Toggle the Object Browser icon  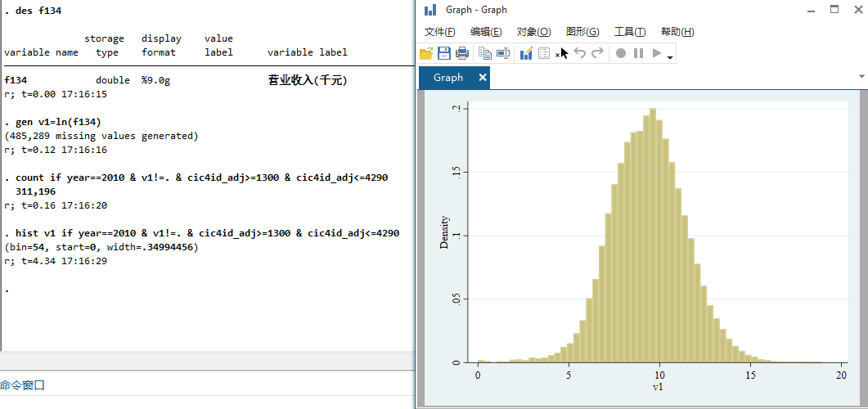click(544, 53)
